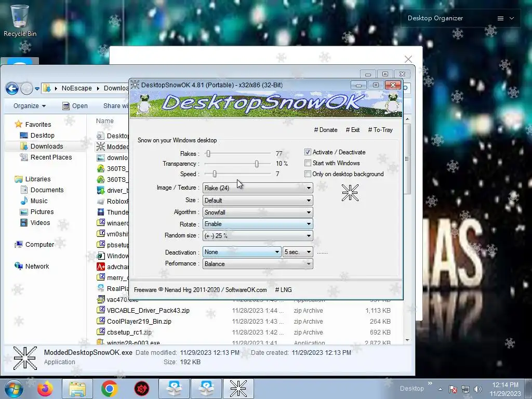Open the Deactivation dropdown set to None
Viewport: 532px width, 399px height.
point(242,252)
